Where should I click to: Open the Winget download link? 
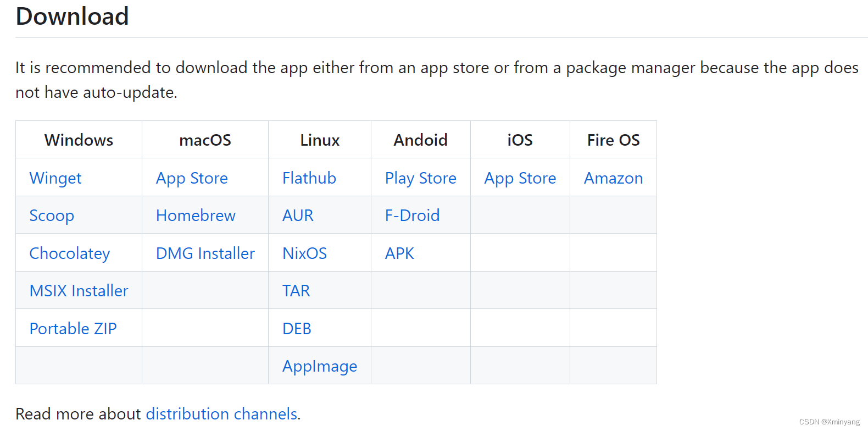coord(55,178)
